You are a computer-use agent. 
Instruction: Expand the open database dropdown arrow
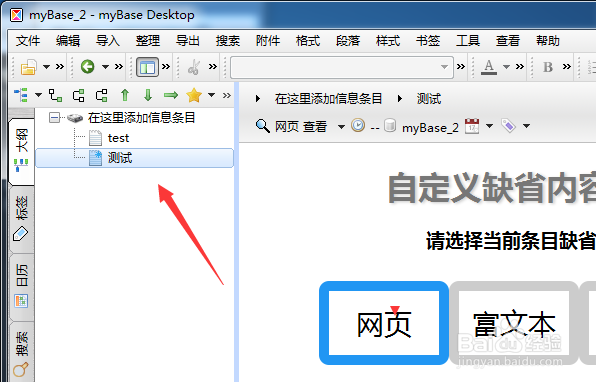point(46,67)
